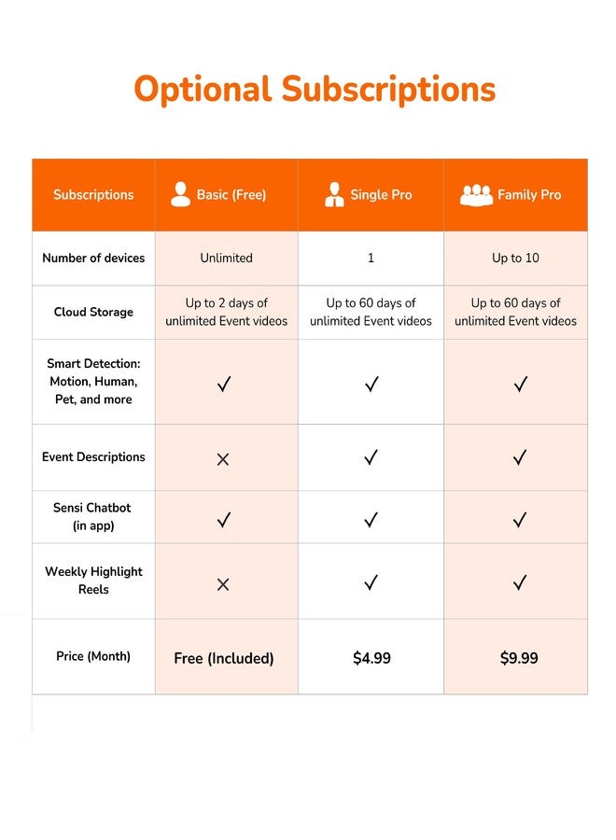Click the Free (Included) price cell
Image resolution: width=616 pixels, height=840 pixels.
[x=227, y=657]
